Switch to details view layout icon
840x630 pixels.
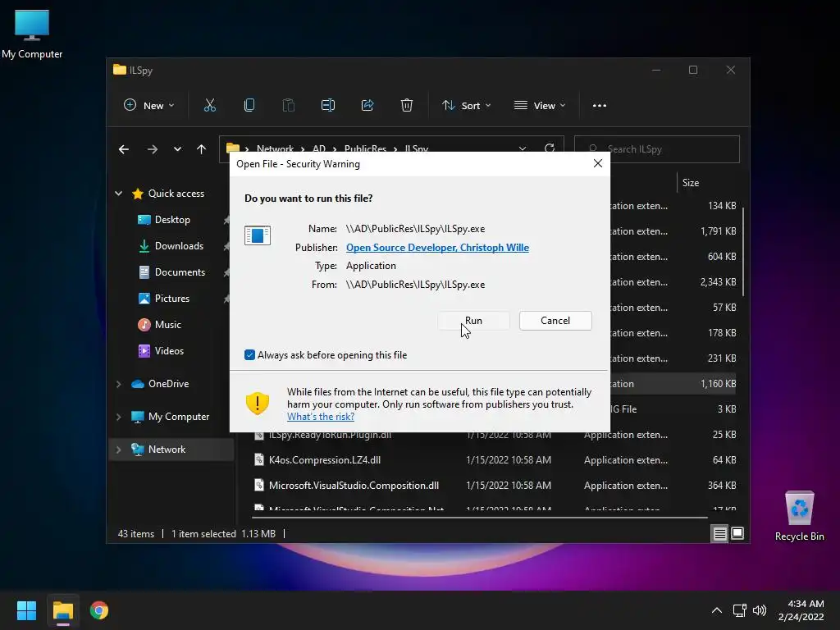pyautogui.click(x=719, y=533)
